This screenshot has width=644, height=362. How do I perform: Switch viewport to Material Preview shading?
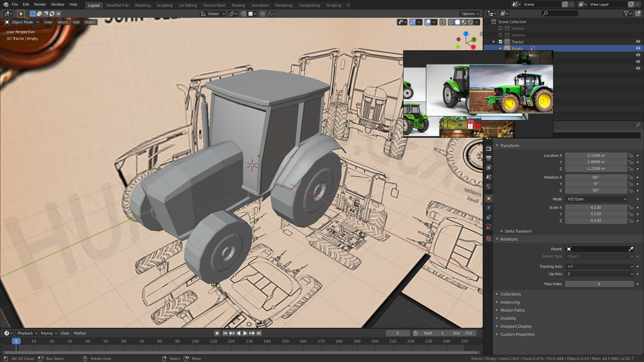[464, 22]
